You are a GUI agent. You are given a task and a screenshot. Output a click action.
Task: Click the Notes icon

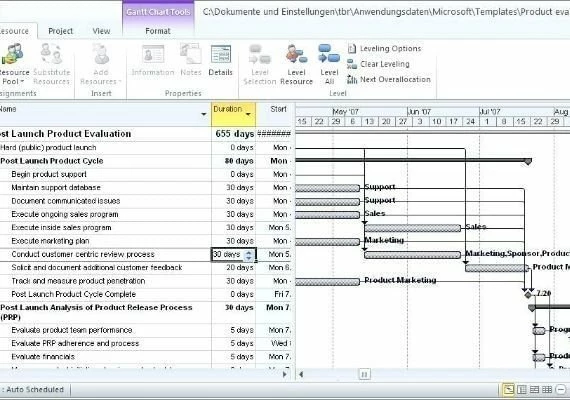[x=191, y=60]
